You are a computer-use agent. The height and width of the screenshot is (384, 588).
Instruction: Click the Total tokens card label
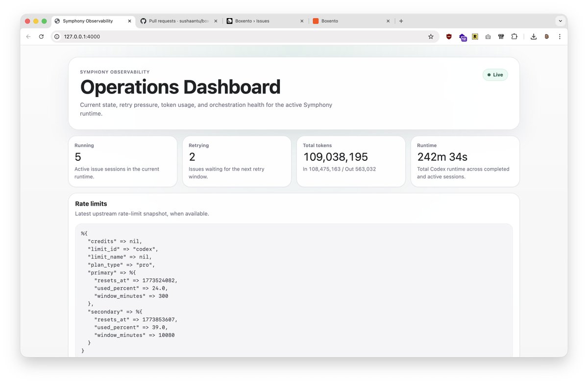pos(317,146)
